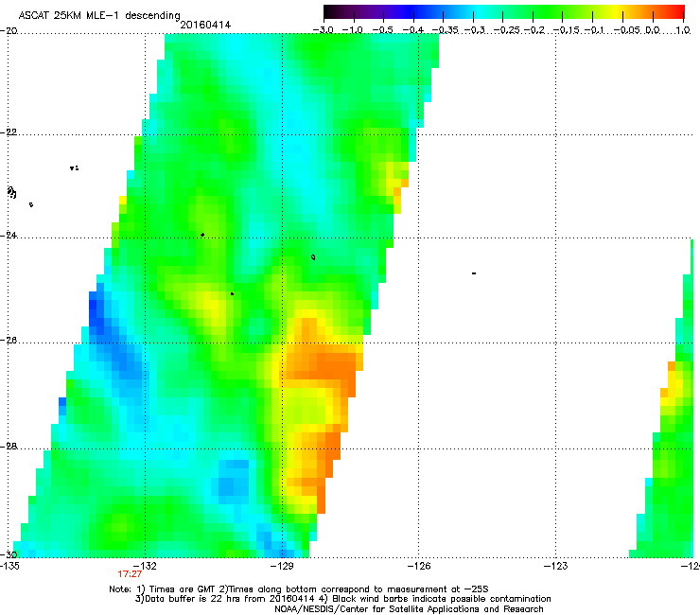This screenshot has height=615, width=700.
Task: Click the latitude axis label -20
Action: click(9, 30)
